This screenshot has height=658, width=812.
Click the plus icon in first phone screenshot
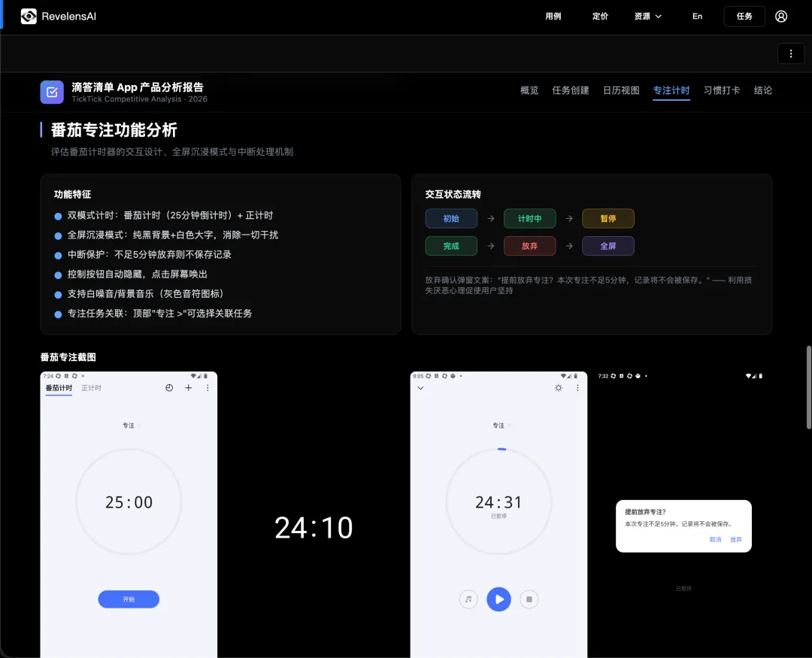click(189, 388)
